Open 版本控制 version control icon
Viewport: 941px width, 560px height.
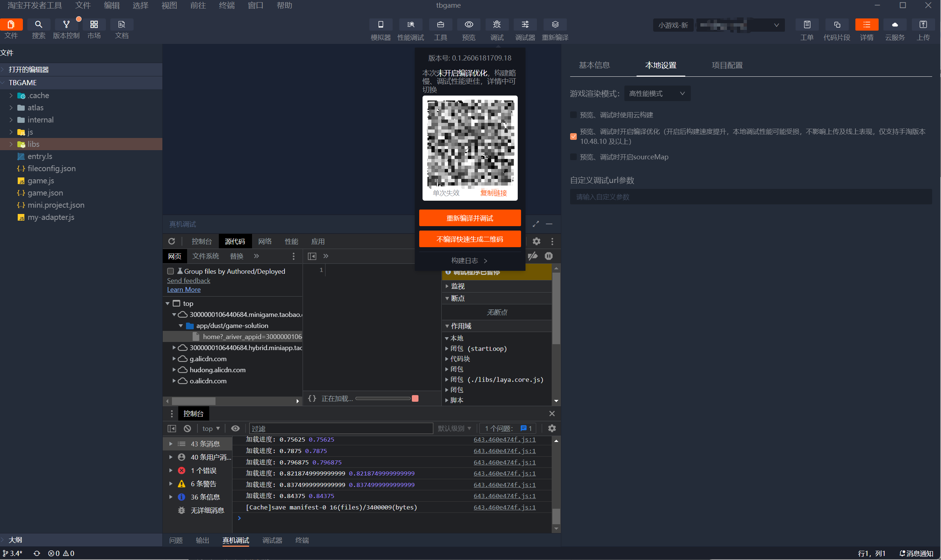tap(66, 24)
